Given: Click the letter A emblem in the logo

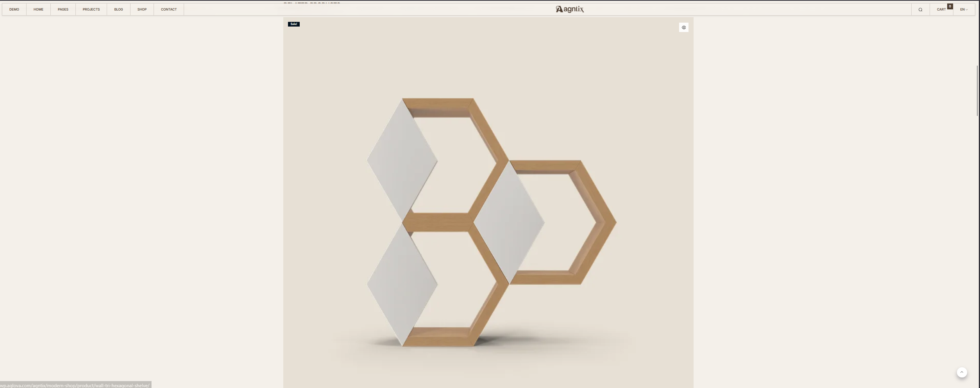Looking at the screenshot, I should click(x=559, y=9).
